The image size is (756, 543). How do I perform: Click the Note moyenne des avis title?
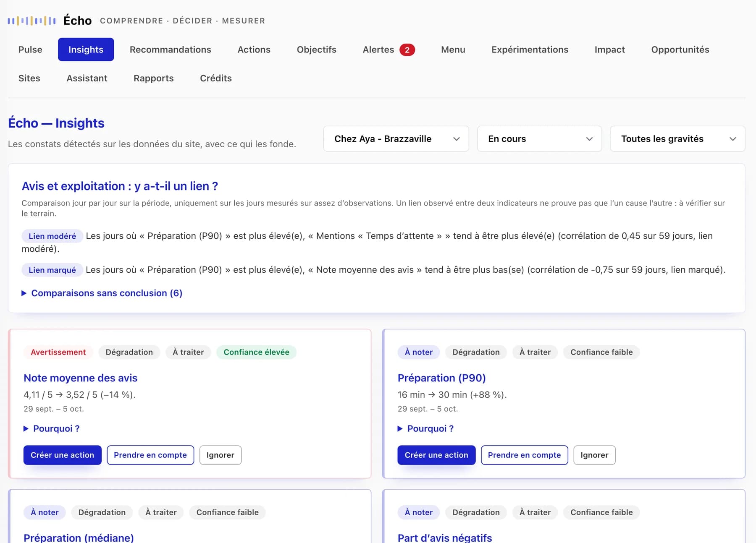pyautogui.click(x=81, y=378)
